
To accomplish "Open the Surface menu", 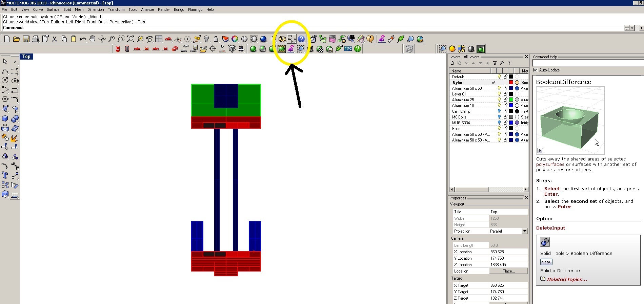I will coord(53,9).
